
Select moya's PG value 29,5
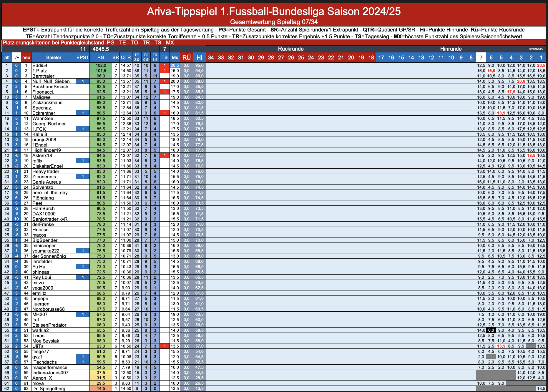coord(101,383)
